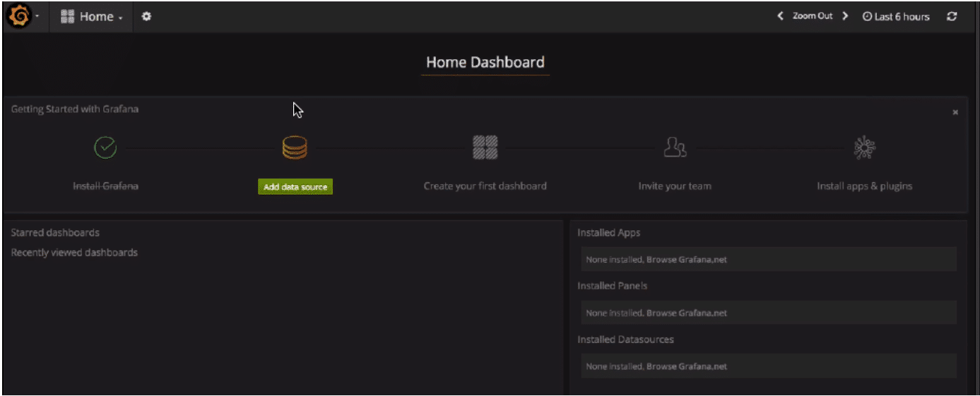Click Installed Panels heading
Image resolution: width=980 pixels, height=396 pixels.
point(613,286)
